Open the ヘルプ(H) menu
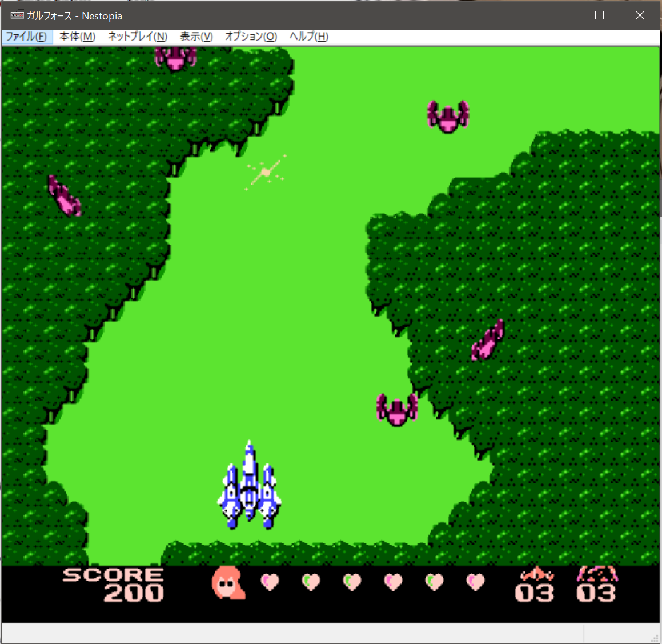This screenshot has width=662, height=644. tap(309, 37)
